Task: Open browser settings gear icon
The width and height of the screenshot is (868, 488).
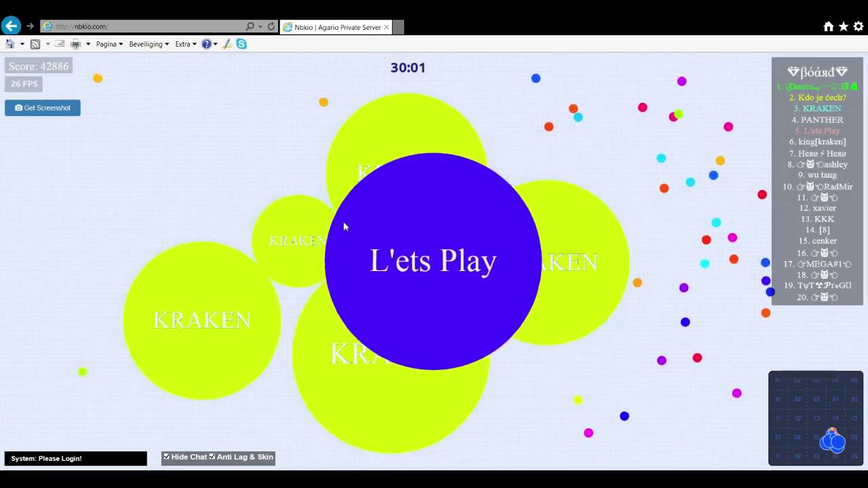Action: click(859, 26)
